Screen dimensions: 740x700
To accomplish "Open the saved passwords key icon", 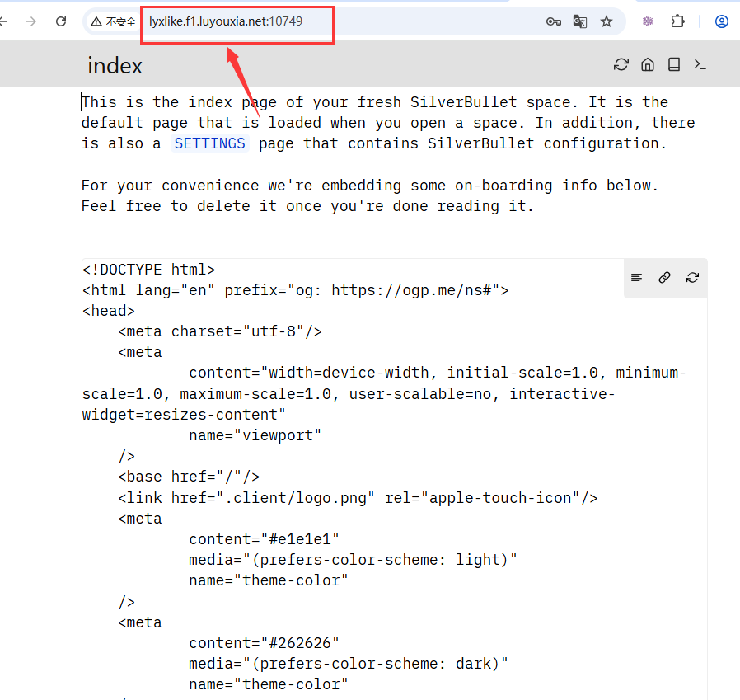I will pos(553,21).
